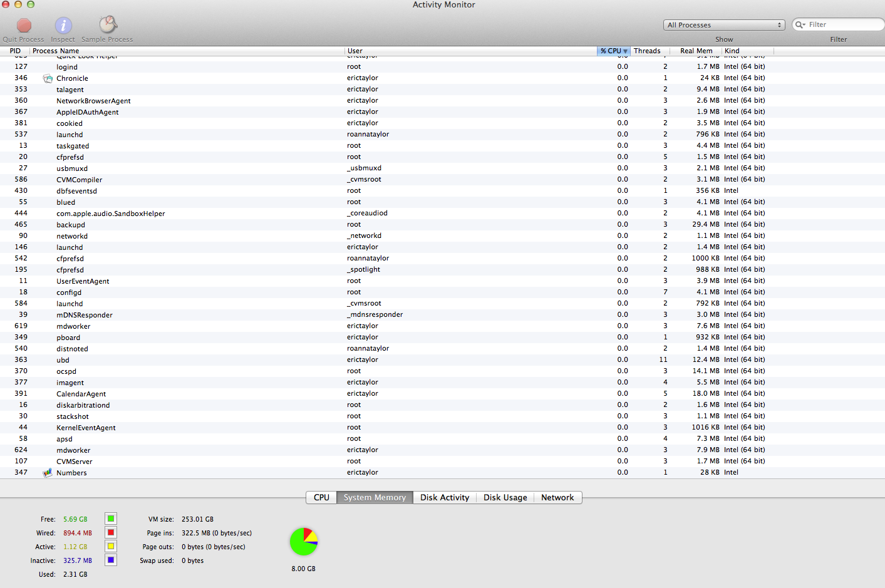Toggle % CPU column sort order

click(614, 51)
